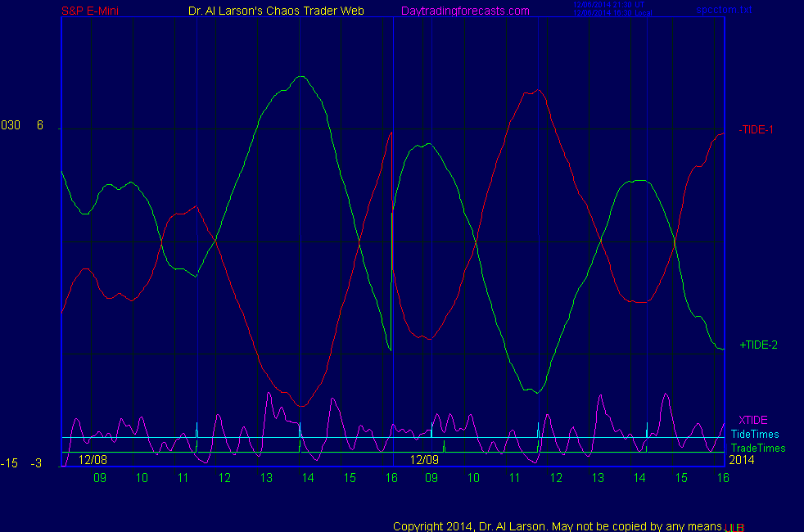Click the -3 axis value
This screenshot has width=804, height=532.
36,463
